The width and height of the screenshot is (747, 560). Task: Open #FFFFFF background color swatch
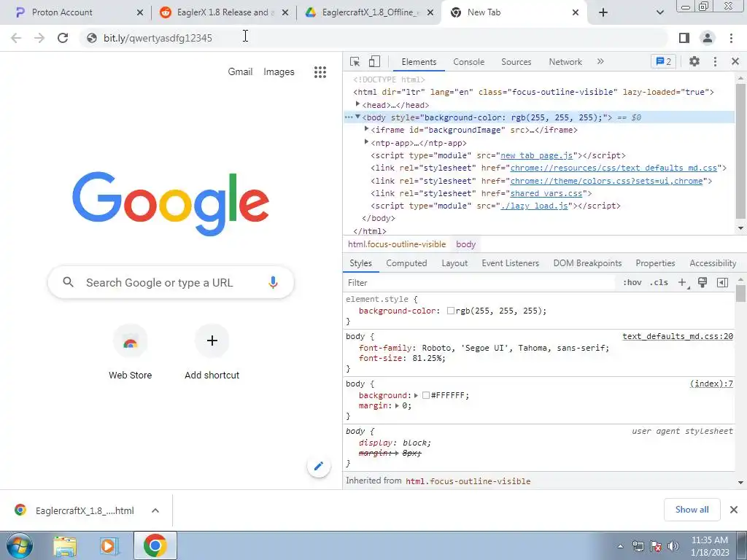(x=426, y=395)
